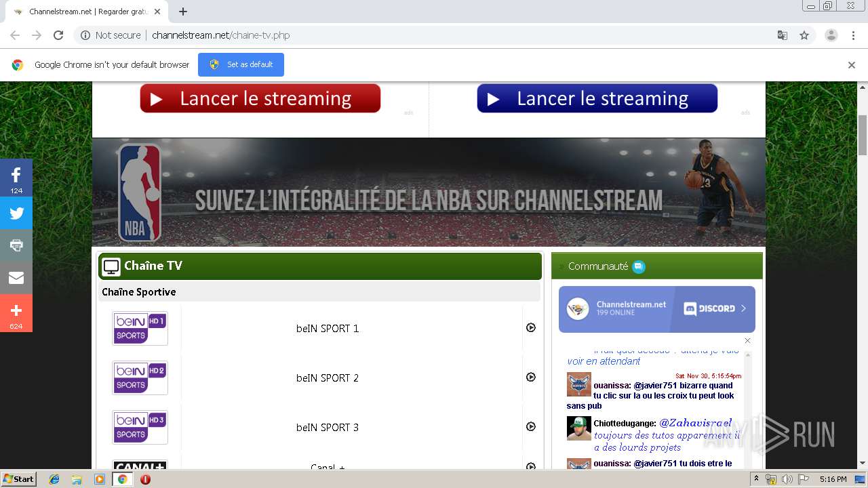
Task: Go back to the previous page
Action: pos(15,35)
